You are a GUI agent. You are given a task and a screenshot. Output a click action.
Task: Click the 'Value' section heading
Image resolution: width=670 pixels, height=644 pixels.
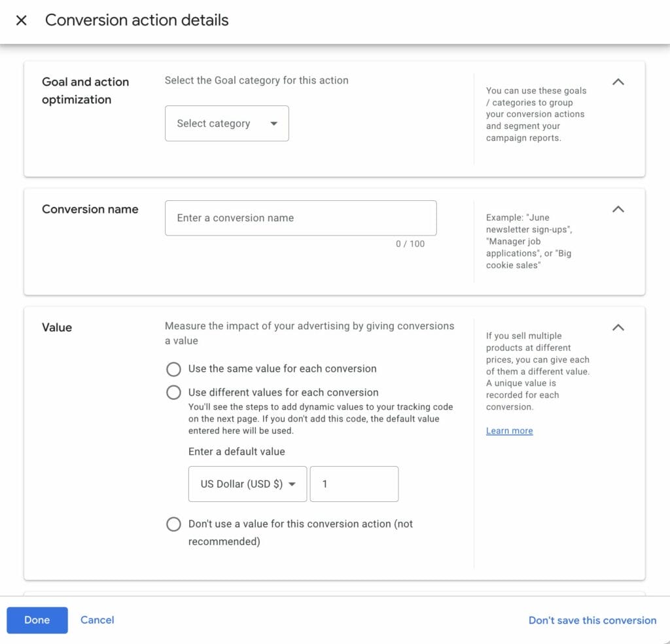(57, 327)
